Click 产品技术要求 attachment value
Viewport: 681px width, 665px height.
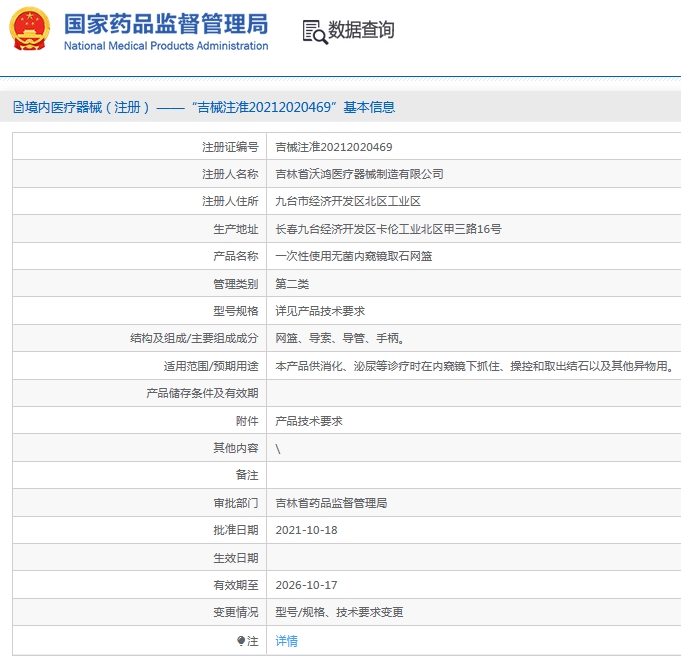point(309,421)
